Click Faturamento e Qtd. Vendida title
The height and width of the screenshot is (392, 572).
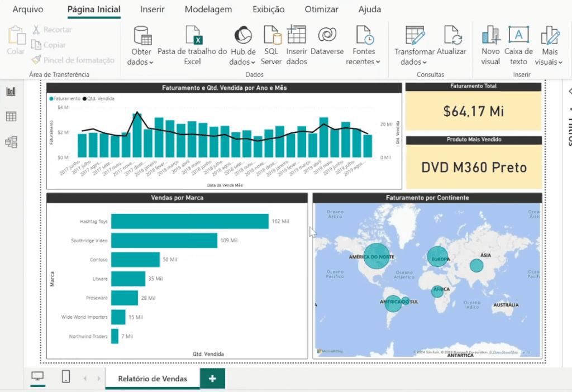[x=225, y=88]
